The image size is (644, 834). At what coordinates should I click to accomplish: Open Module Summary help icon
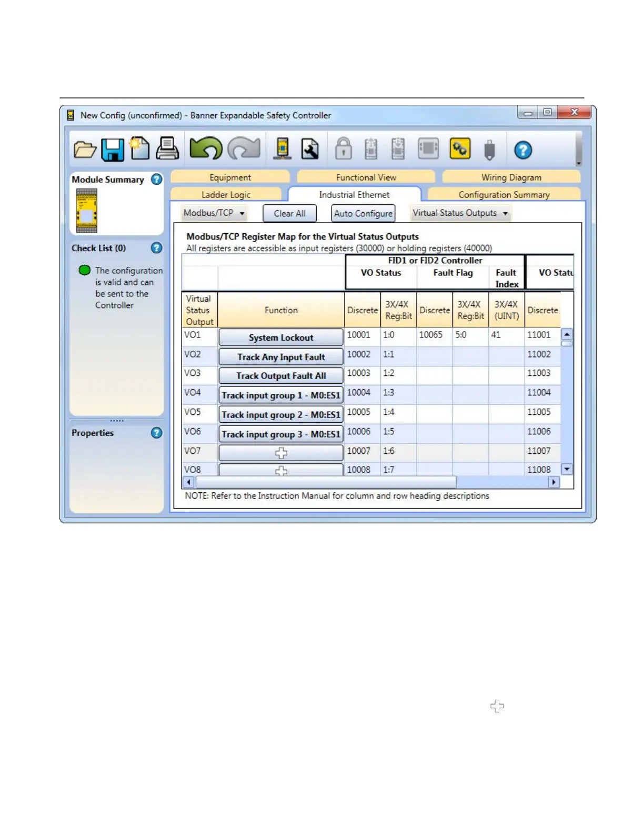point(156,179)
